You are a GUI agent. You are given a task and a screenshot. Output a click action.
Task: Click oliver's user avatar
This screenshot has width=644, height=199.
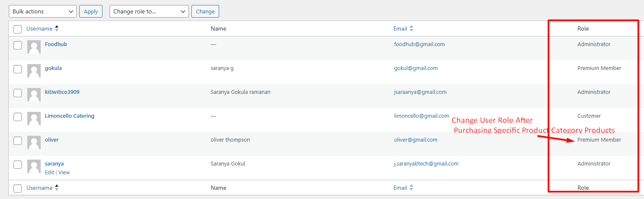(x=34, y=143)
